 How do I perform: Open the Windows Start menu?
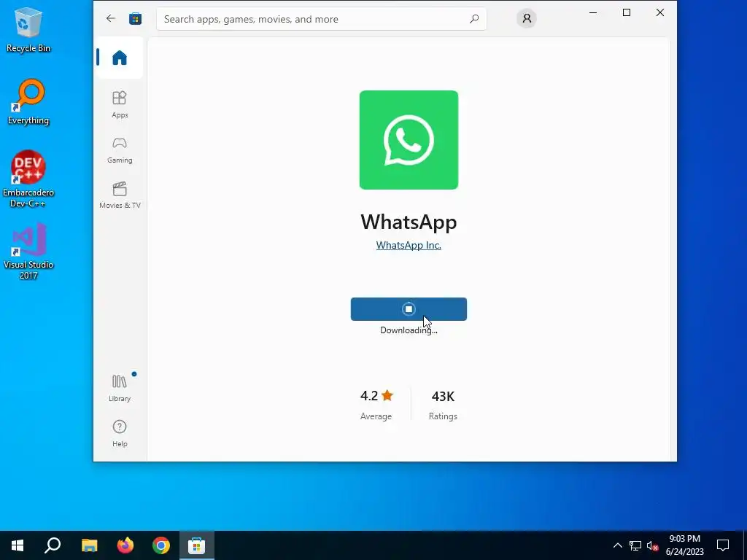(x=18, y=545)
